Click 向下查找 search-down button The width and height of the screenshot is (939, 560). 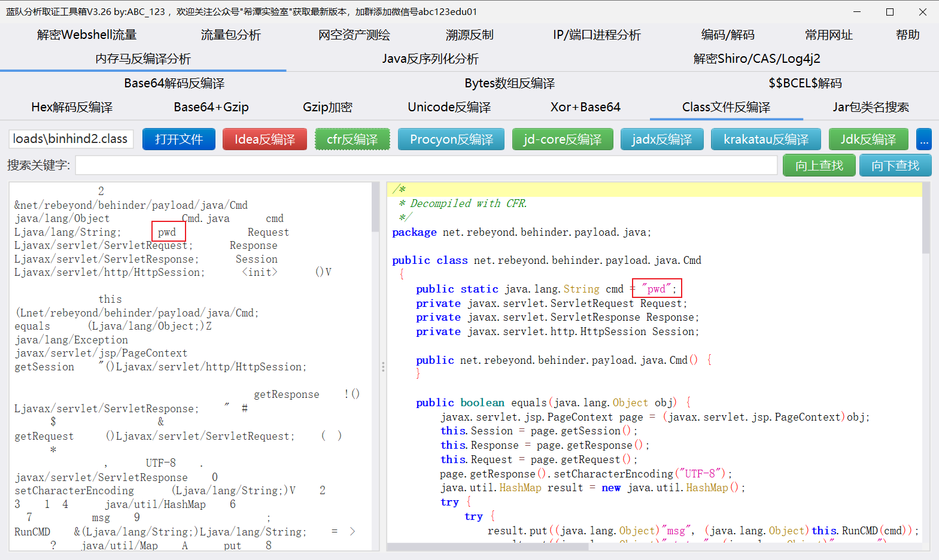895,165
